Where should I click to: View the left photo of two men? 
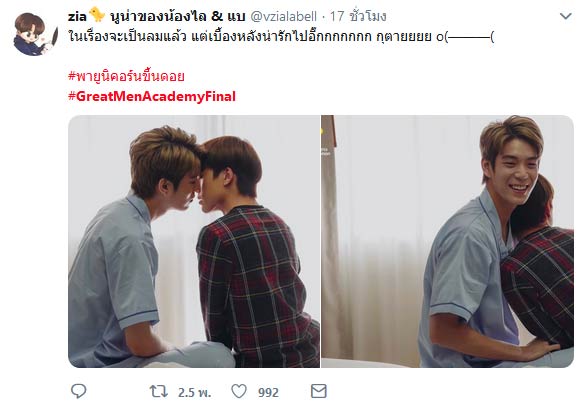click(194, 241)
